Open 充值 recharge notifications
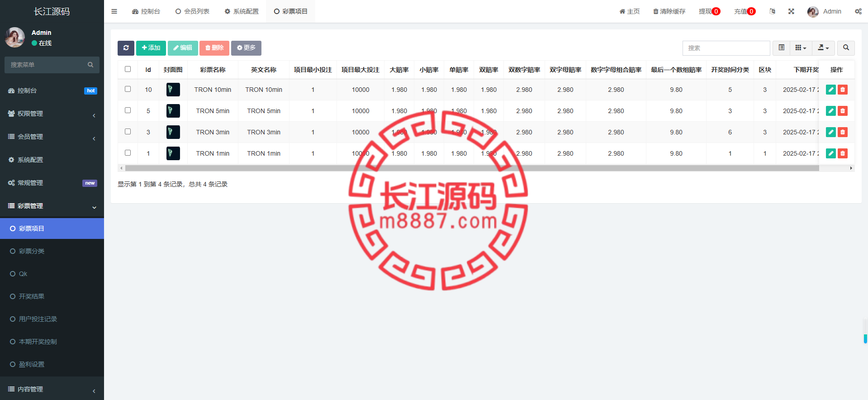The width and height of the screenshot is (868, 400). click(745, 11)
